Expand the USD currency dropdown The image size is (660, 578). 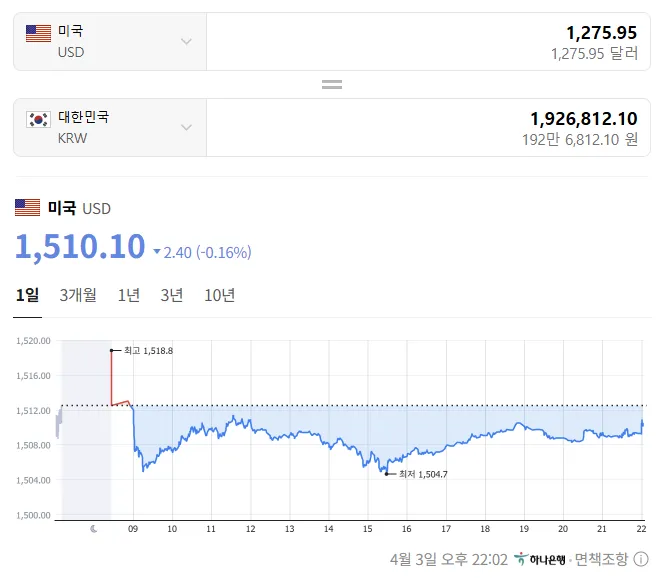tap(186, 42)
